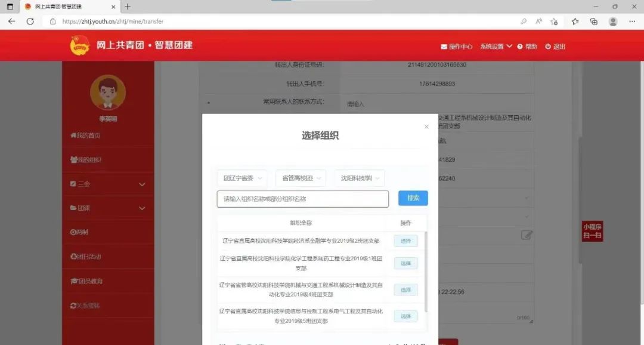Click the browser refresh button

[30, 21]
